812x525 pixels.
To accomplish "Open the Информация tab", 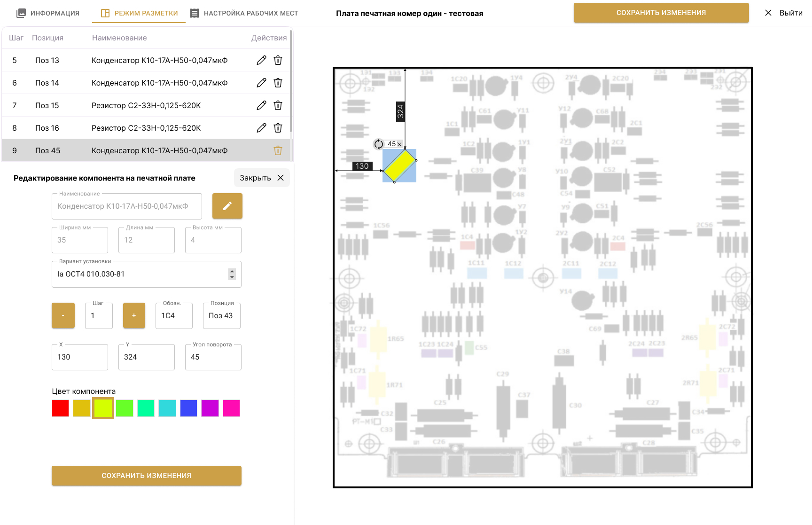I will (48, 13).
